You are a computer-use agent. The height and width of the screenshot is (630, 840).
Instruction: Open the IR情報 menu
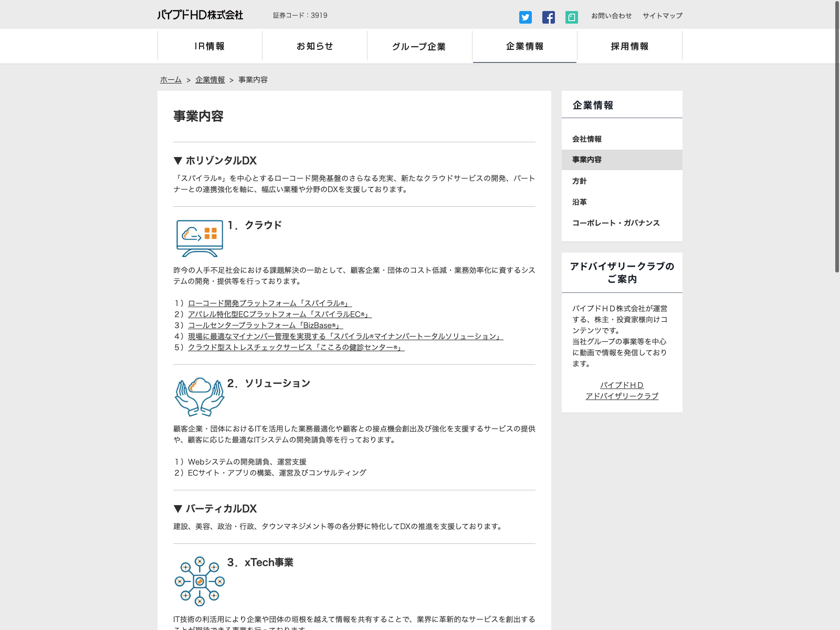click(x=209, y=46)
